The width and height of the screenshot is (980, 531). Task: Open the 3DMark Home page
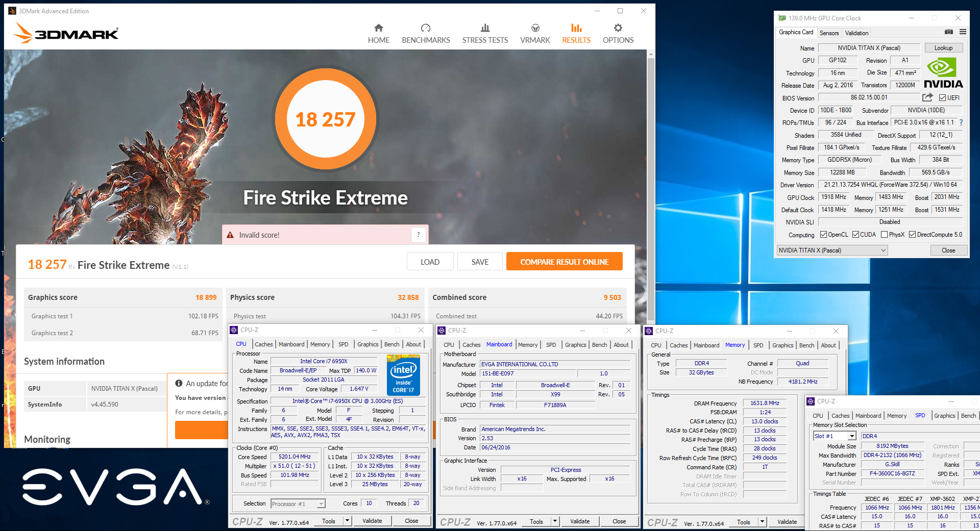pyautogui.click(x=378, y=34)
